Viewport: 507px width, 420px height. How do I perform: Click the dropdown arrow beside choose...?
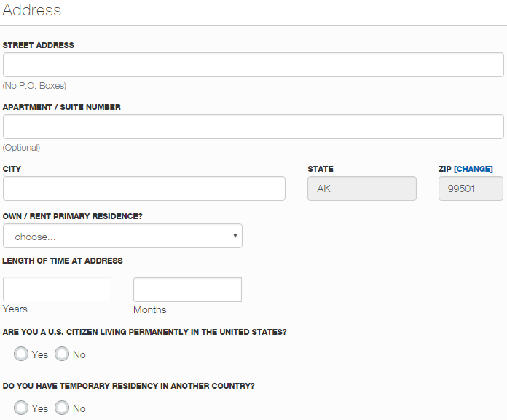pos(235,236)
